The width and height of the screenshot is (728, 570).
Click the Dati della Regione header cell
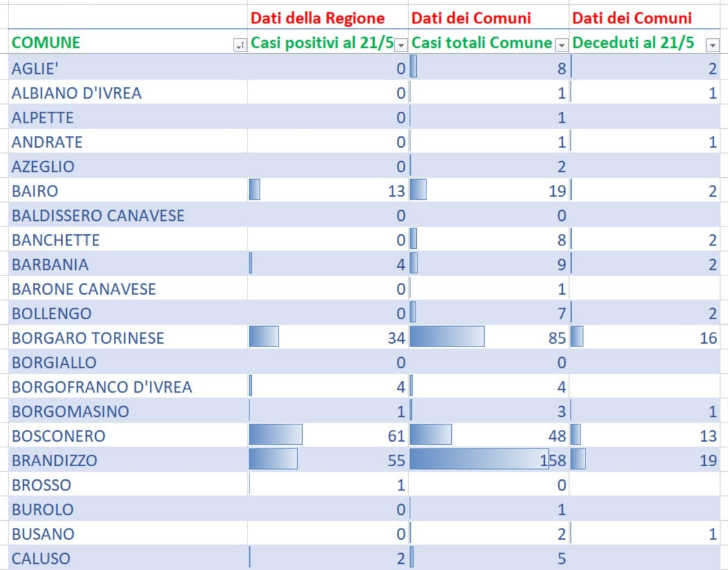coord(328,18)
